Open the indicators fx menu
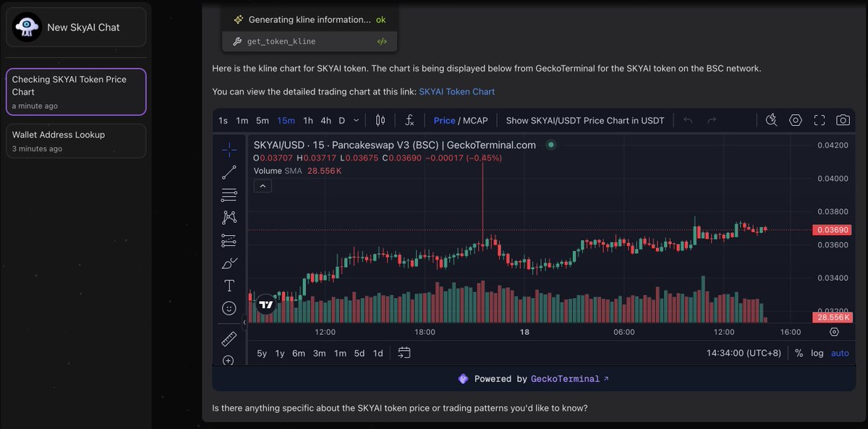Image resolution: width=868 pixels, height=429 pixels. pyautogui.click(x=409, y=120)
